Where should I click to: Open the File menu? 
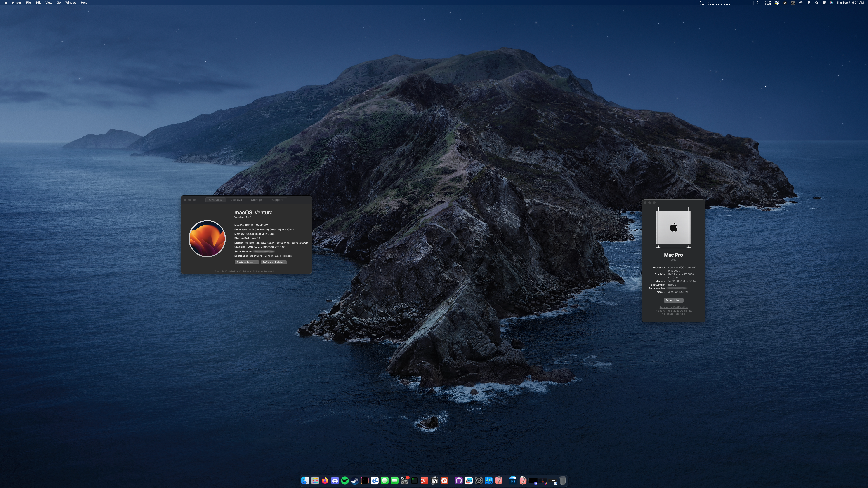(x=28, y=3)
